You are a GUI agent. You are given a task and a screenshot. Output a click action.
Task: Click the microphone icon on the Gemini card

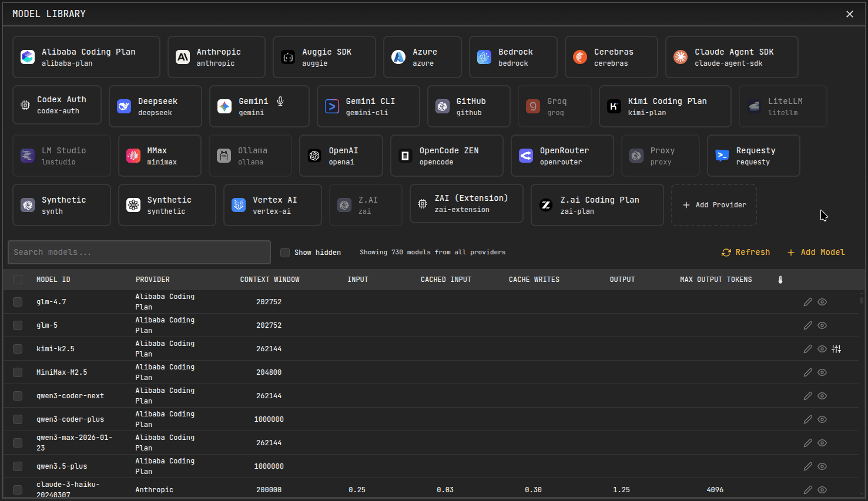pos(280,101)
